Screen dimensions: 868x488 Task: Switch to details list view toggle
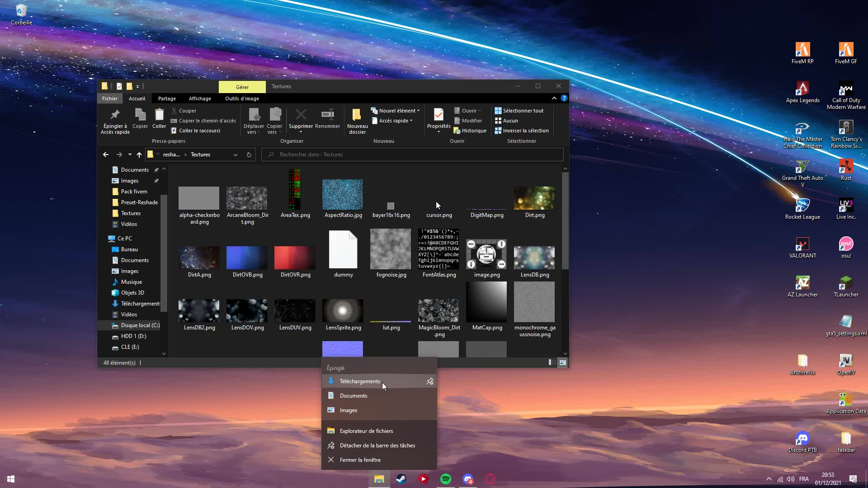click(552, 362)
